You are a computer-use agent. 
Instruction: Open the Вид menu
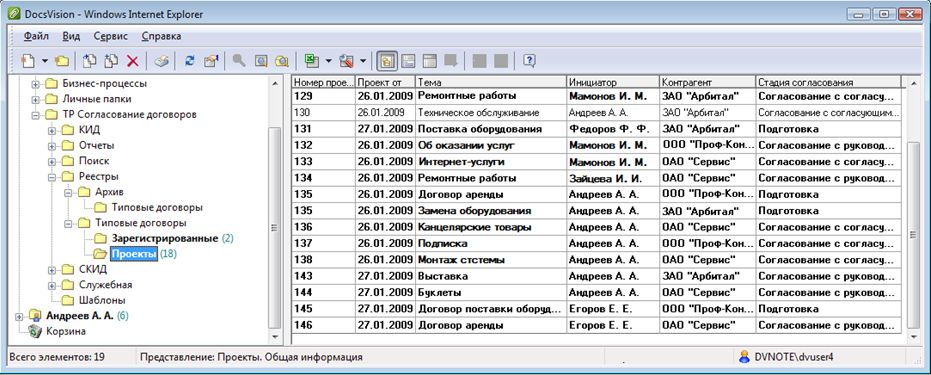click(71, 36)
